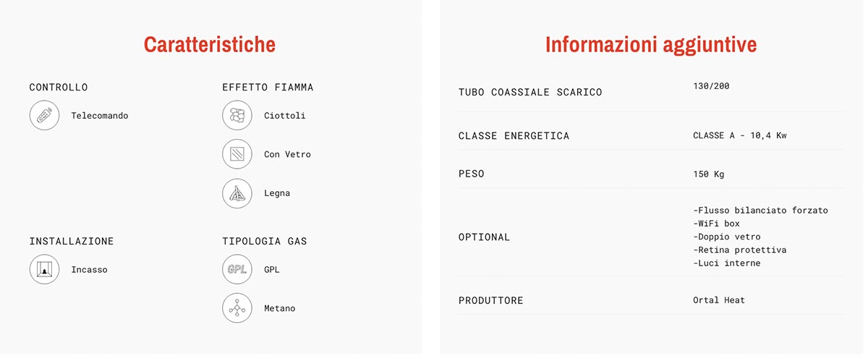Click the Telecomando remote control icon
The width and height of the screenshot is (868, 359).
click(x=44, y=116)
